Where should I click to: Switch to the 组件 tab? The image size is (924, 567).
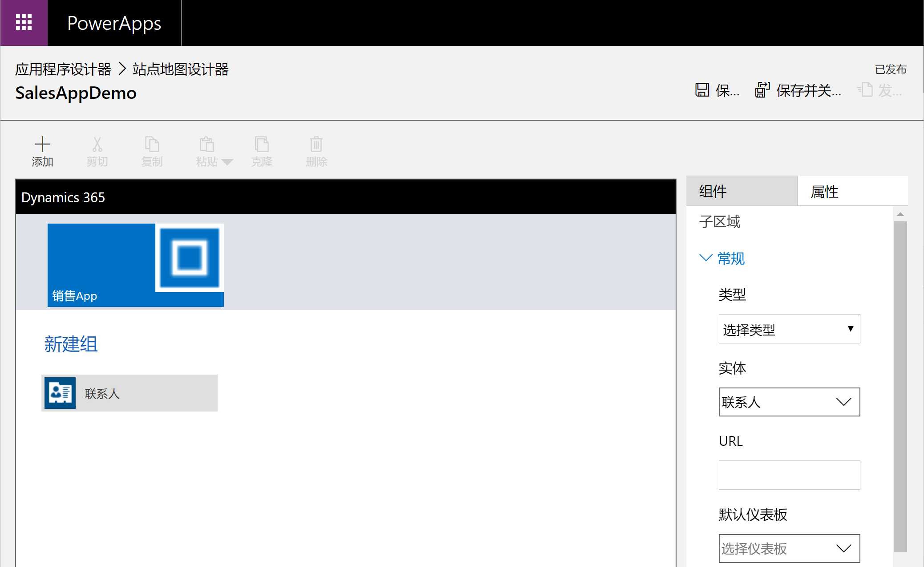(742, 191)
